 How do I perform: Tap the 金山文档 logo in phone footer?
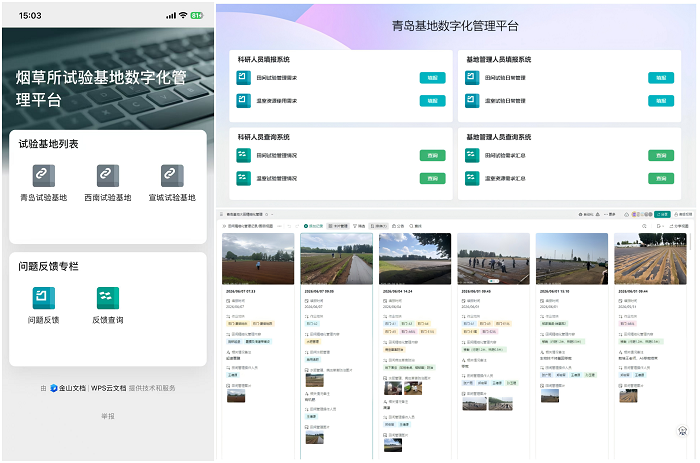tap(54, 388)
